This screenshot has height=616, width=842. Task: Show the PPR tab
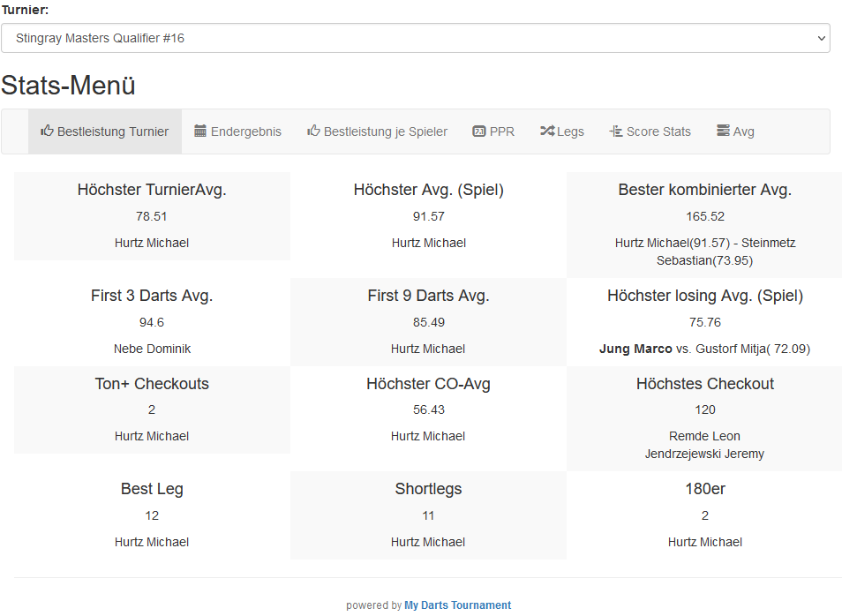pos(501,131)
